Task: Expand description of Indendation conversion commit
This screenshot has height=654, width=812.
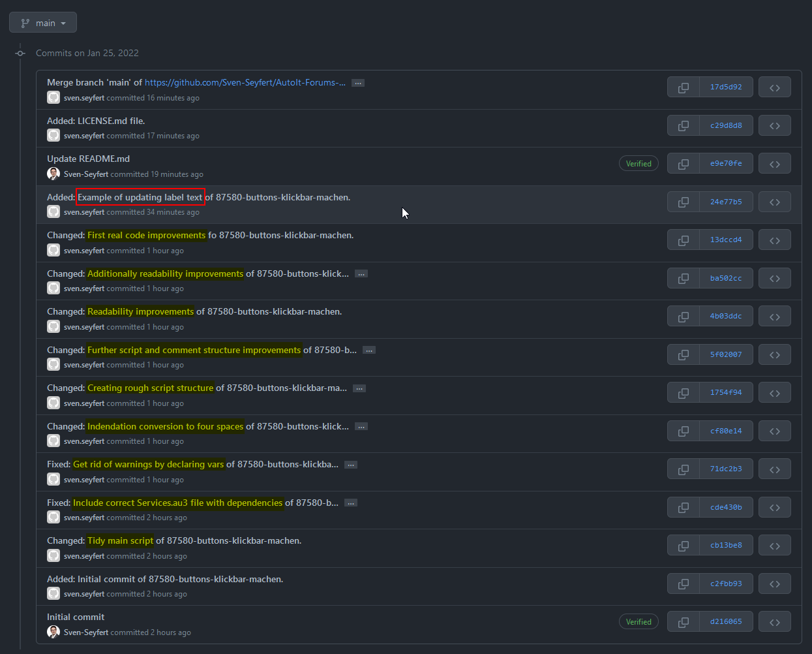Action: [x=361, y=427]
